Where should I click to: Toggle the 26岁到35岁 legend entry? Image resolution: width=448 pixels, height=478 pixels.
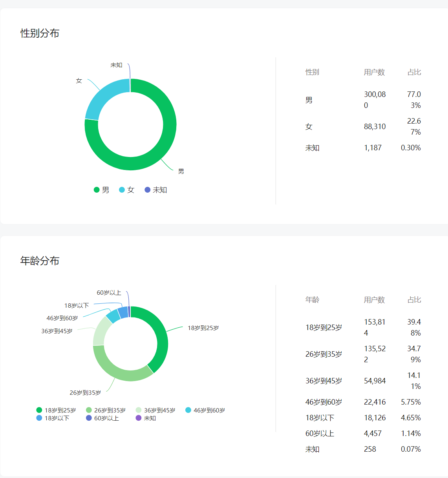106,410
